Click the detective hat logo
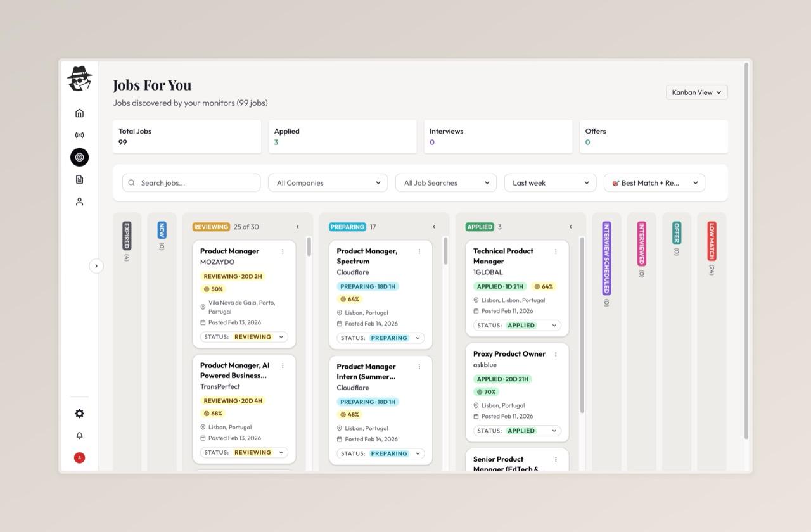 pos(79,78)
